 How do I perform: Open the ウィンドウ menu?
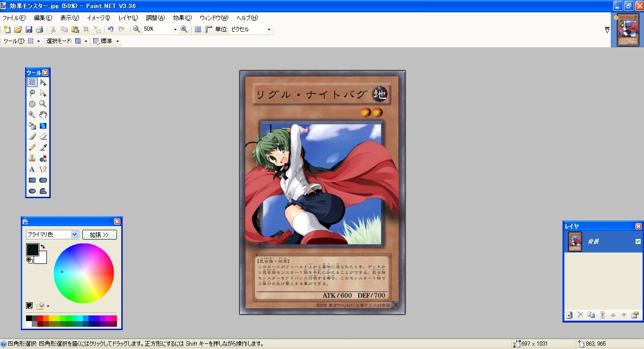214,18
